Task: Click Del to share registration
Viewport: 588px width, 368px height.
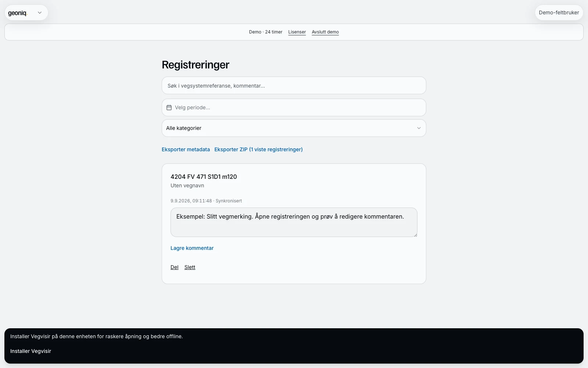Action: (175, 267)
